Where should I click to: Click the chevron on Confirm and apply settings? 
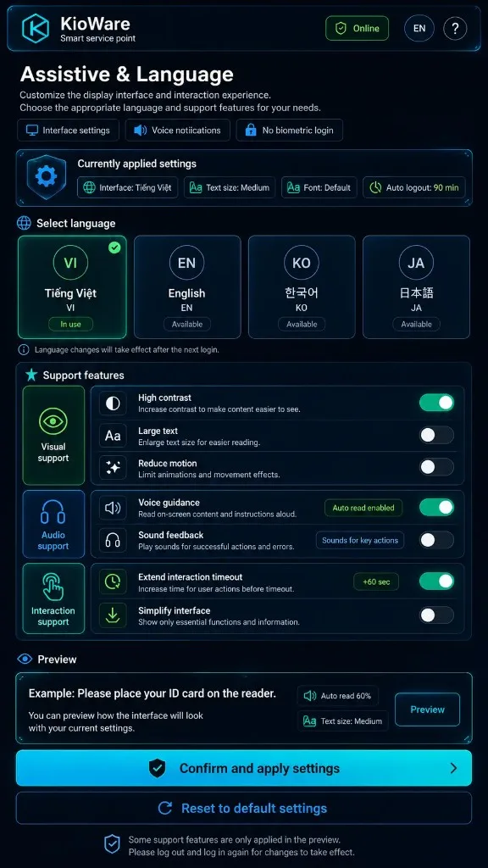[x=453, y=768]
